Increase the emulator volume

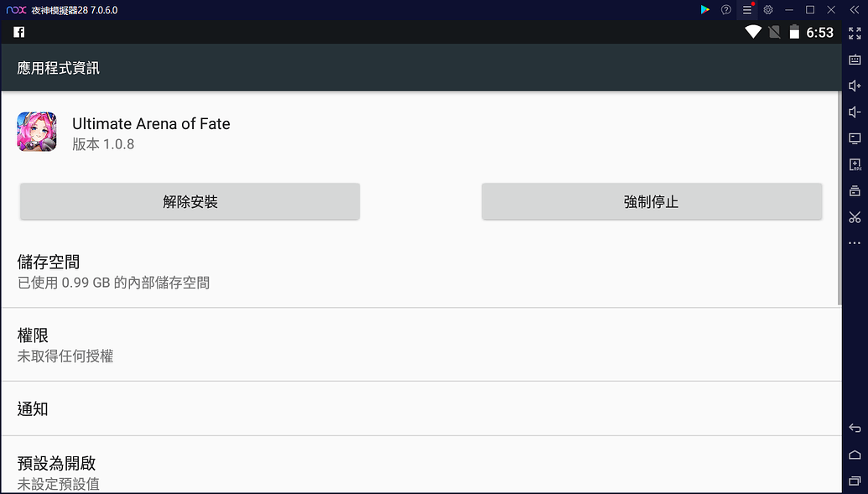click(x=854, y=85)
